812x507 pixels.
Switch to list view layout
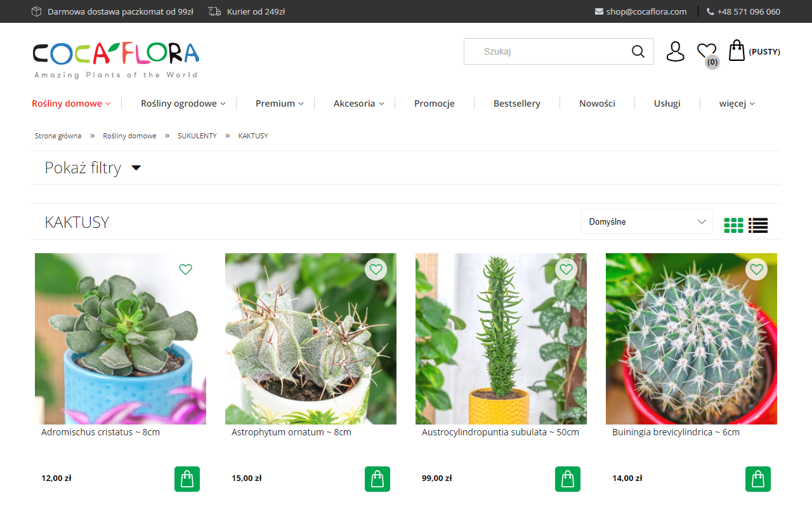point(758,225)
